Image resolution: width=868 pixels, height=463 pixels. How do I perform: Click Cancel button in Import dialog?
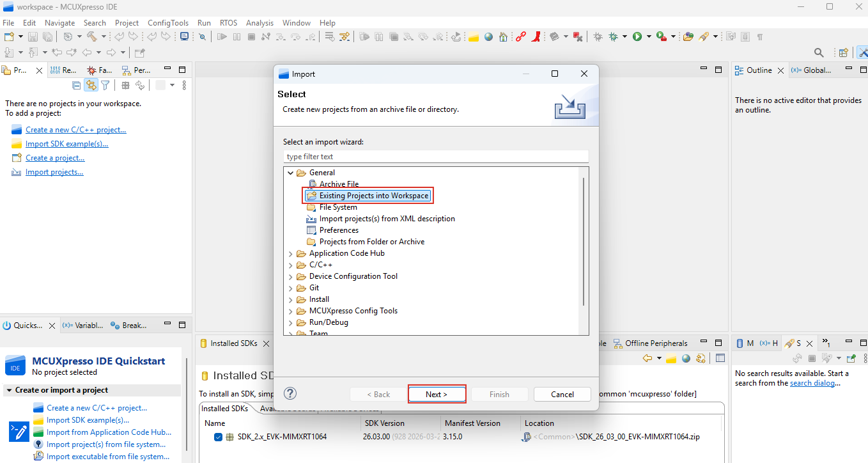[x=562, y=394]
